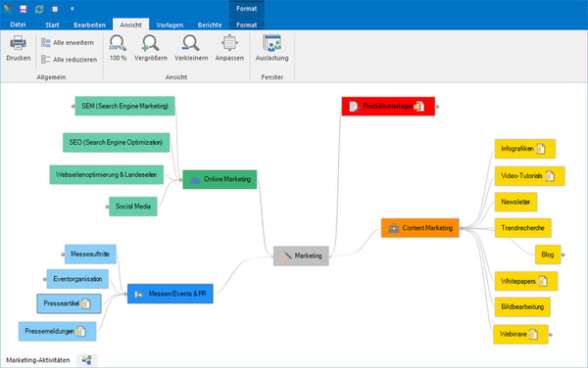Image resolution: width=588 pixels, height=368 pixels.
Task: Collapse Content Marketing children connector
Action: click(462, 228)
